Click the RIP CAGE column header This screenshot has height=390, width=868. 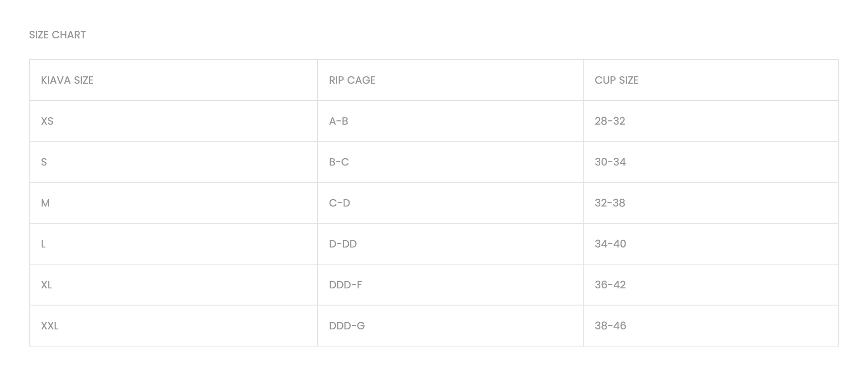click(x=352, y=80)
